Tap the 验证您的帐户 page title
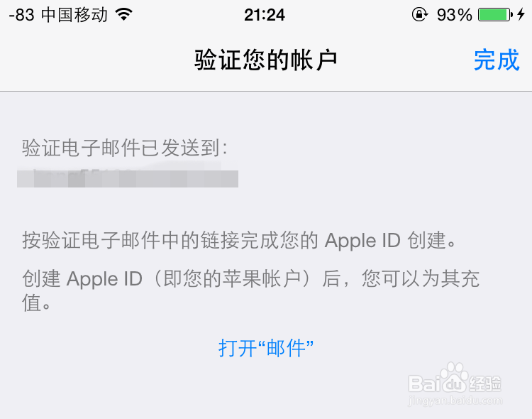This screenshot has width=532, height=419. pos(266,60)
